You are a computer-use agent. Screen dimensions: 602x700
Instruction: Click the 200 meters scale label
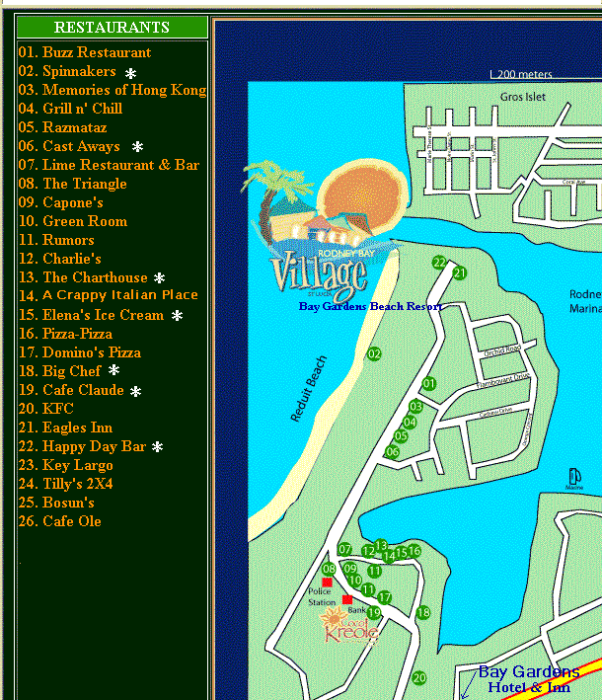(524, 74)
